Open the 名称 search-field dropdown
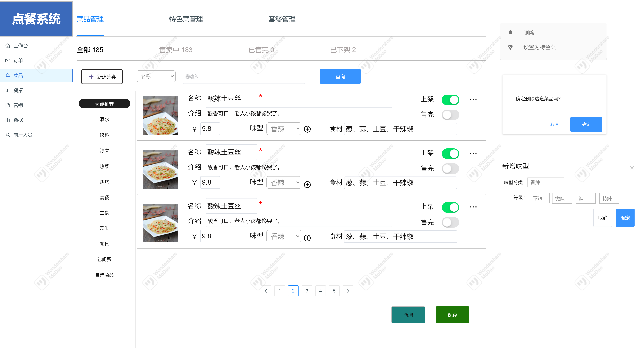644x352 pixels. click(x=156, y=76)
